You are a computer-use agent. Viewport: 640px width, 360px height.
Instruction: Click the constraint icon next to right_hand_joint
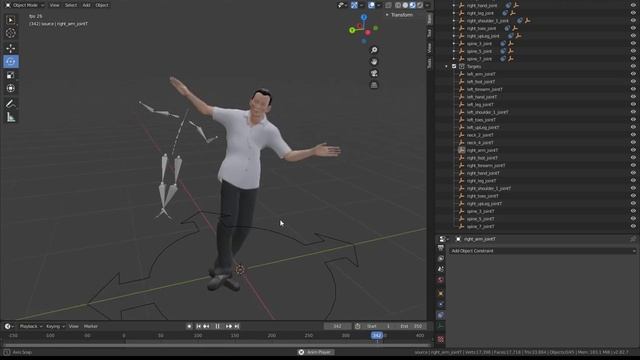click(x=508, y=5)
